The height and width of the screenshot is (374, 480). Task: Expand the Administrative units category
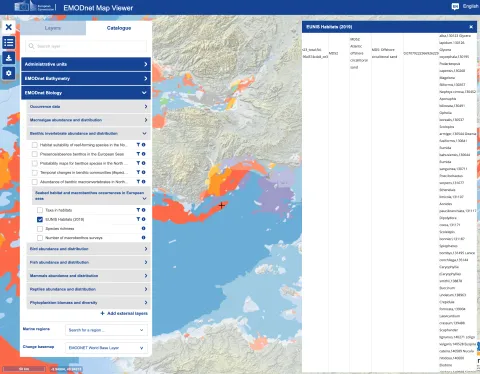point(86,64)
